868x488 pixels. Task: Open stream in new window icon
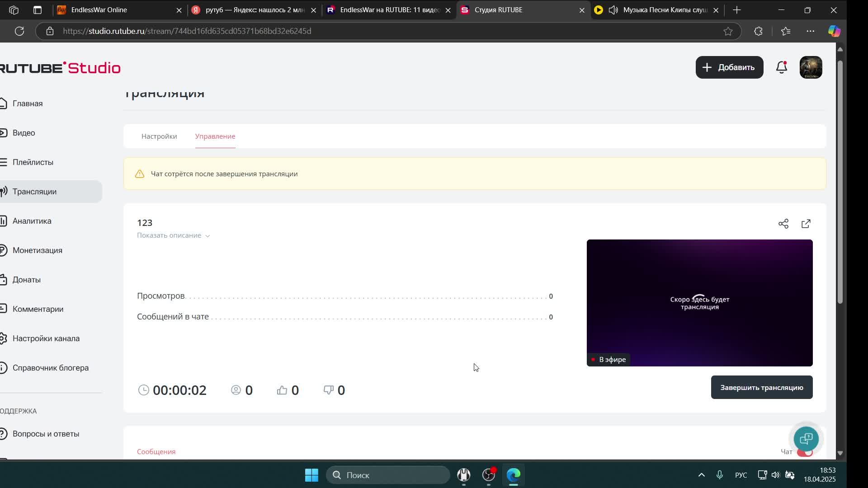[806, 224]
